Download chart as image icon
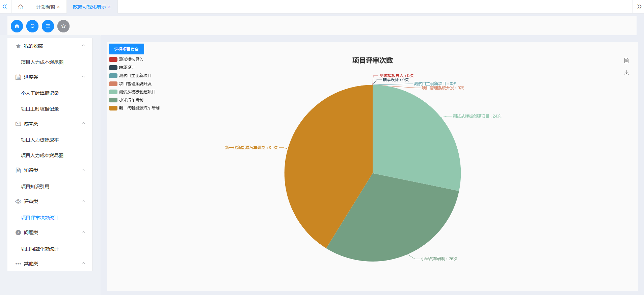 (x=626, y=73)
